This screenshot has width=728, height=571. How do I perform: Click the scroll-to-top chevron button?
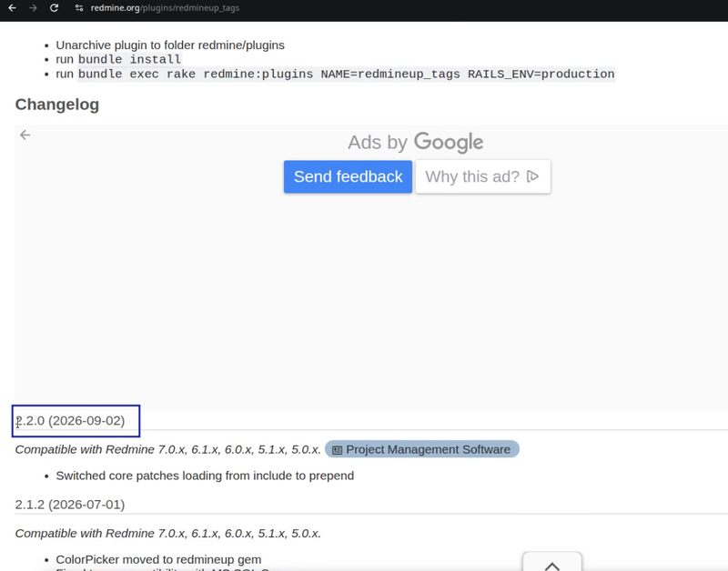click(552, 564)
